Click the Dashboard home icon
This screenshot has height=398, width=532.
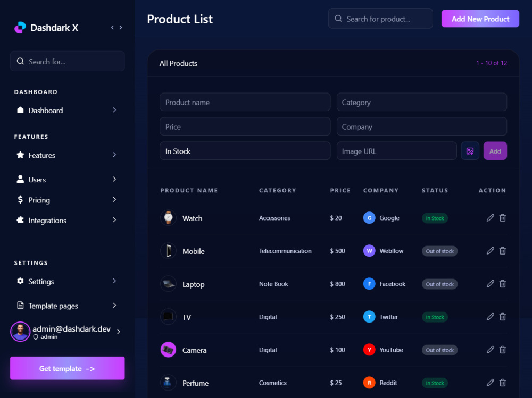pyautogui.click(x=20, y=110)
